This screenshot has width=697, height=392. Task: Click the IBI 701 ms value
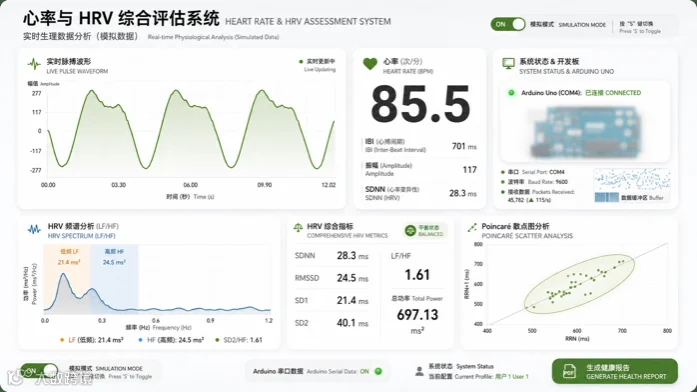464,146
